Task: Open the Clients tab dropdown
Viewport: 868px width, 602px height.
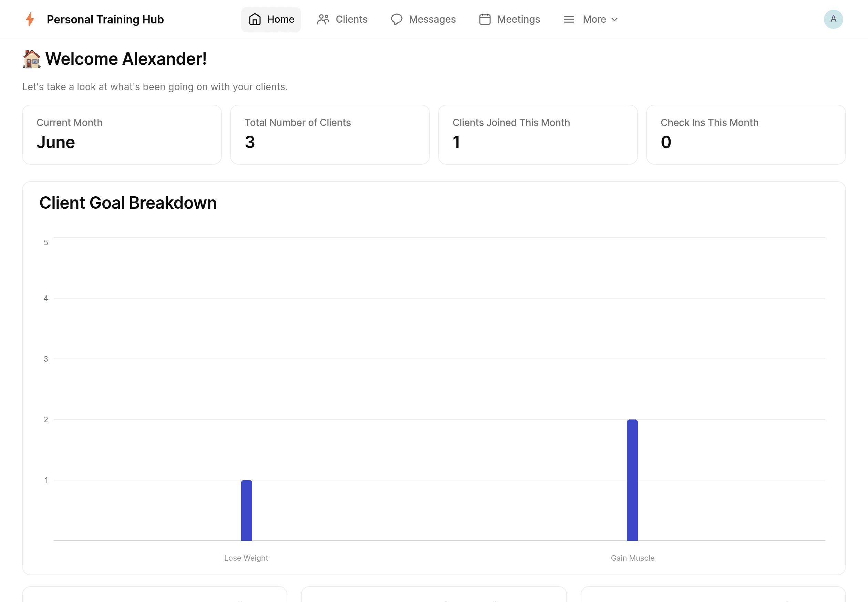Action: pyautogui.click(x=342, y=19)
